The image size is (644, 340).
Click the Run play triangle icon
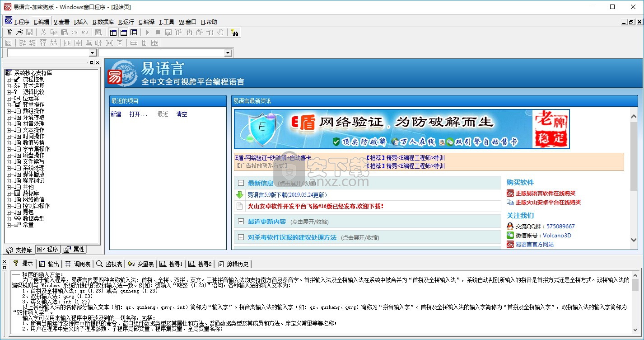pyautogui.click(x=147, y=32)
